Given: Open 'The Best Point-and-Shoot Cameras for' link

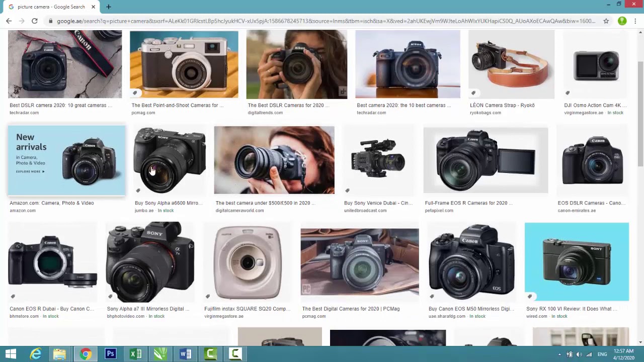Looking at the screenshot, I should point(178,106).
